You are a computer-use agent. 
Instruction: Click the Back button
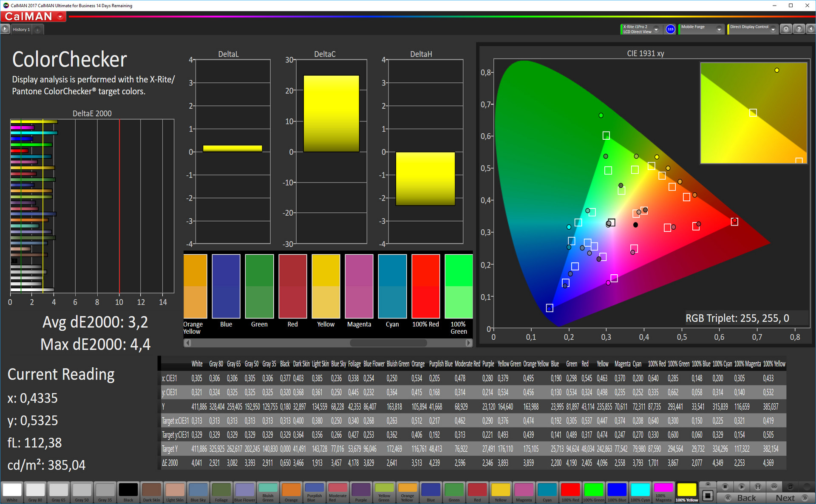[742, 498]
